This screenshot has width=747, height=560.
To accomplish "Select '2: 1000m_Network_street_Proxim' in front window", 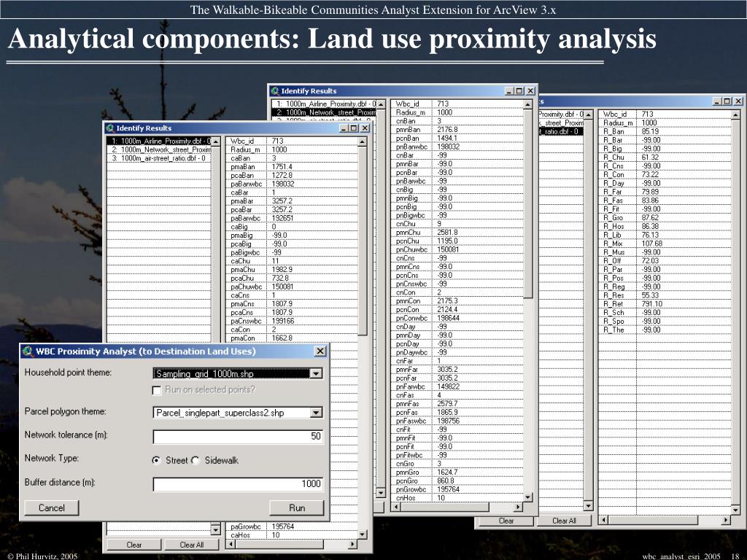I will pyautogui.click(x=158, y=150).
